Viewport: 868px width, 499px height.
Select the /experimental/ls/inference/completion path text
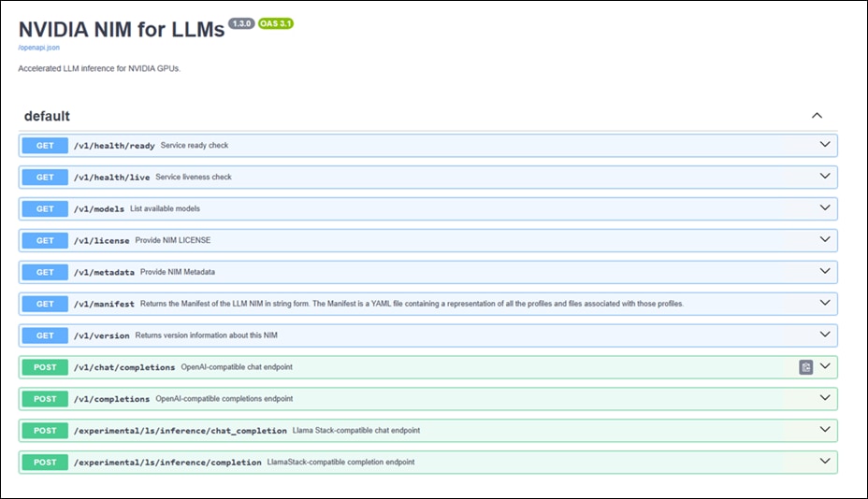tap(167, 462)
